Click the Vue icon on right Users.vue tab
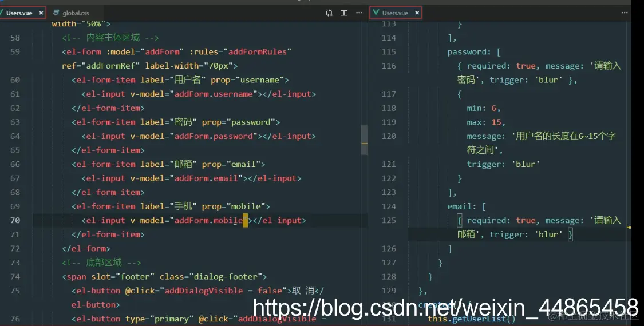This screenshot has height=326, width=644. click(x=376, y=13)
